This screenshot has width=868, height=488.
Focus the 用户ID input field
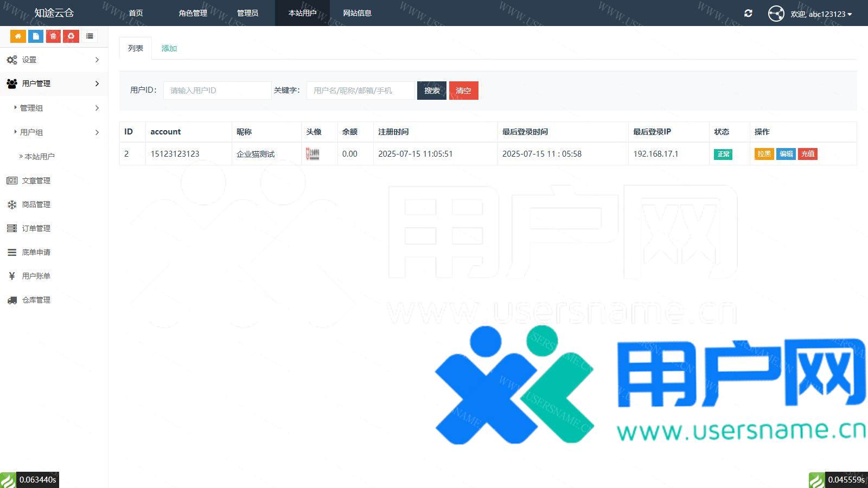[217, 91]
